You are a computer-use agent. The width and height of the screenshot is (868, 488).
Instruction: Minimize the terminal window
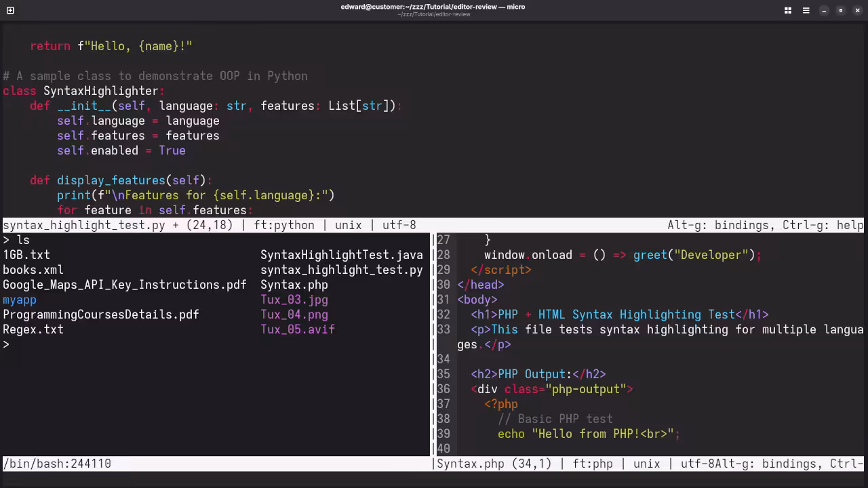point(824,10)
